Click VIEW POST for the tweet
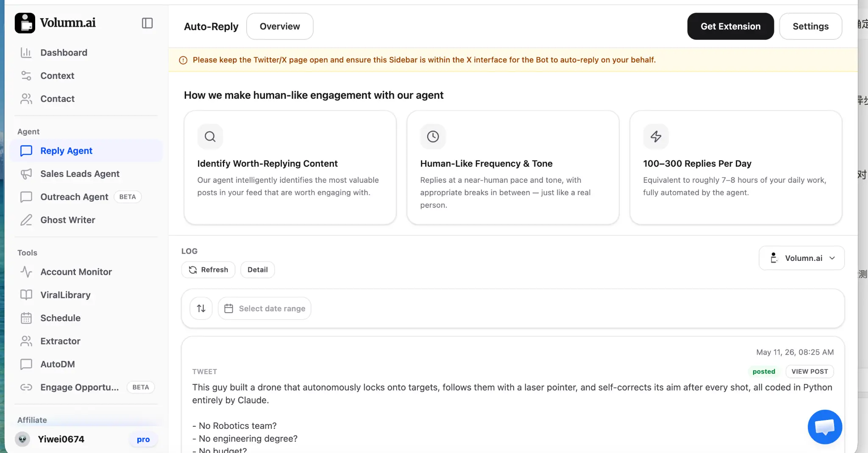This screenshot has height=453, width=868. 810,372
